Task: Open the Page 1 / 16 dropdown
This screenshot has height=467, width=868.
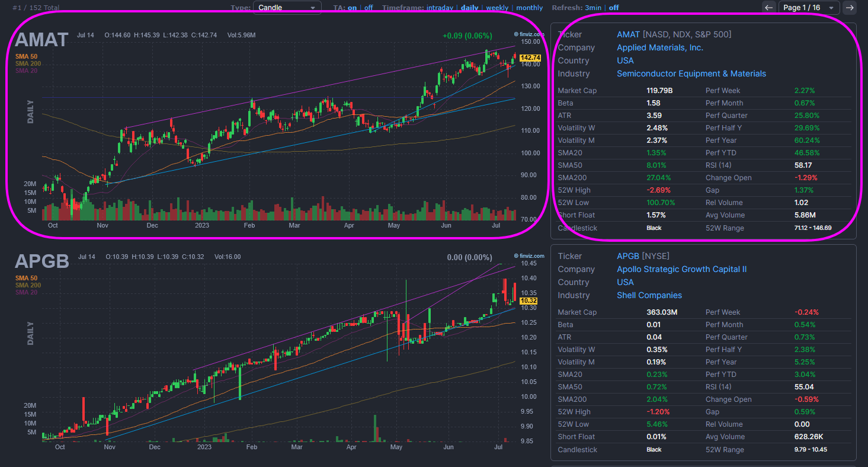Action: [x=809, y=8]
